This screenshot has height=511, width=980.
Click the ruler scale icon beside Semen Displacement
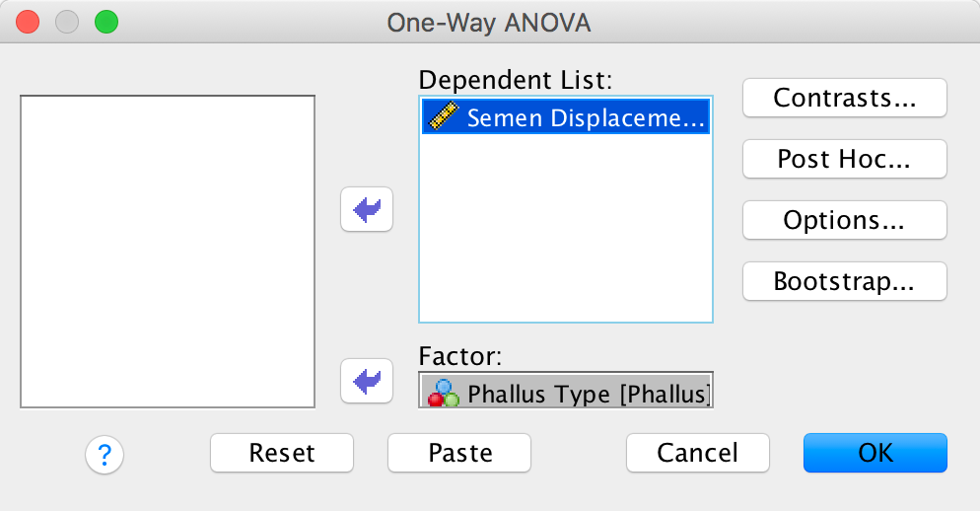[442, 117]
